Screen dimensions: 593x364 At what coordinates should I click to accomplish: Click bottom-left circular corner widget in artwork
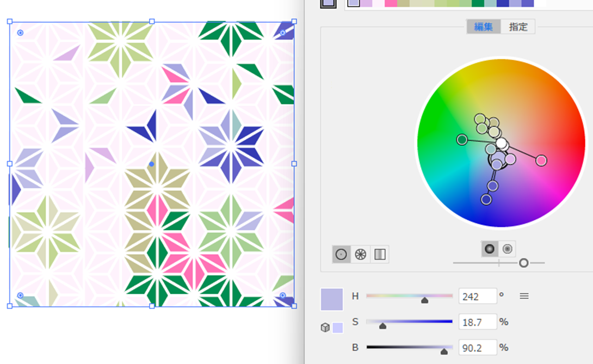[21, 295]
